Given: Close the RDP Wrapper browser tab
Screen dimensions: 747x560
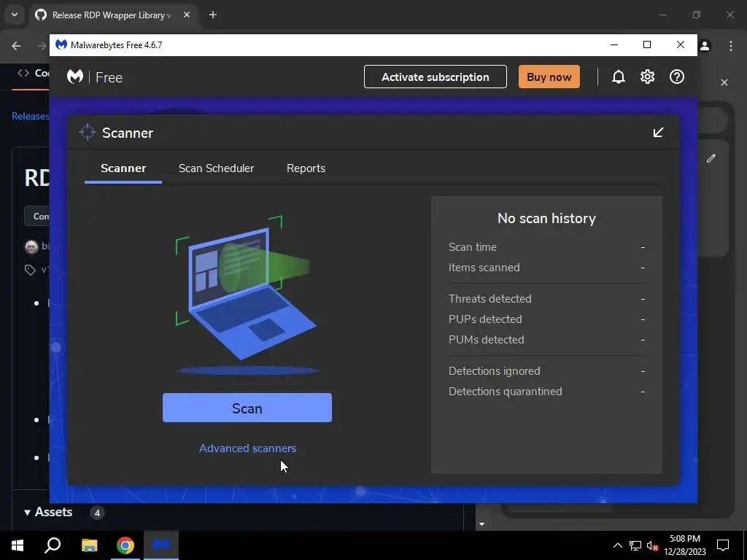Looking at the screenshot, I should pos(187,15).
